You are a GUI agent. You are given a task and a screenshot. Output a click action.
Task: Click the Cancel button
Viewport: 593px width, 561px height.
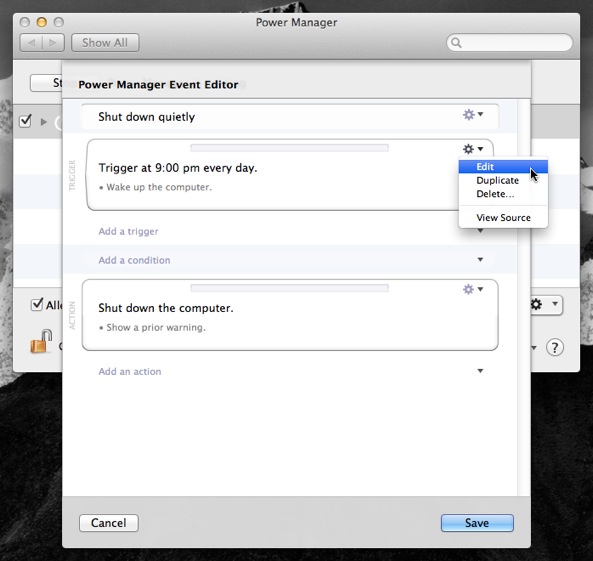click(x=109, y=523)
